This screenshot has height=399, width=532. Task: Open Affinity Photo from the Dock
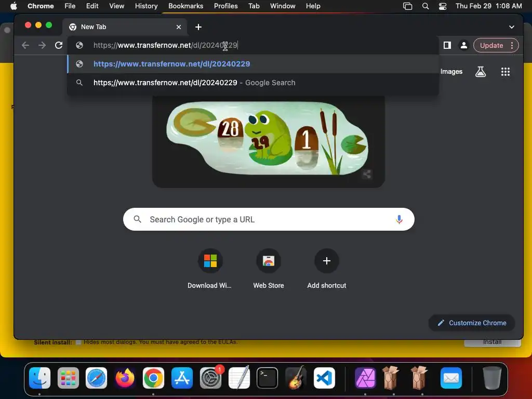tap(365, 378)
